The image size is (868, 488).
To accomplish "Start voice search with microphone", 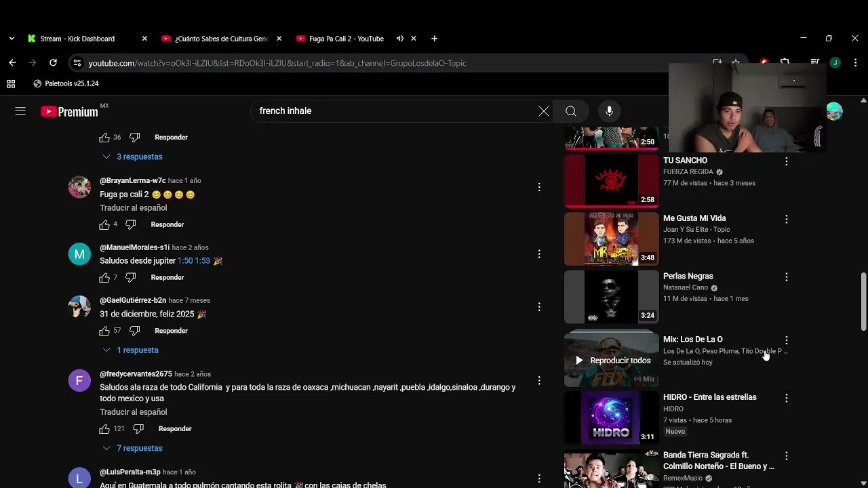I will click(x=609, y=111).
